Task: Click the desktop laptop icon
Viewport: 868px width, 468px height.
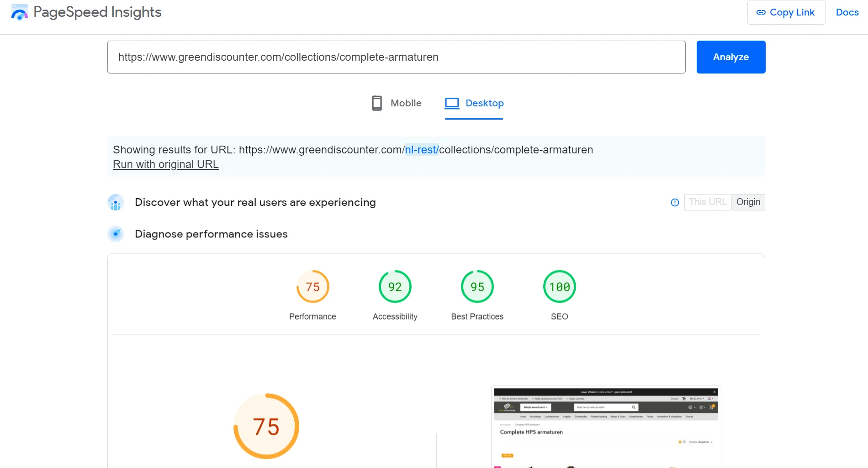Action: point(452,103)
